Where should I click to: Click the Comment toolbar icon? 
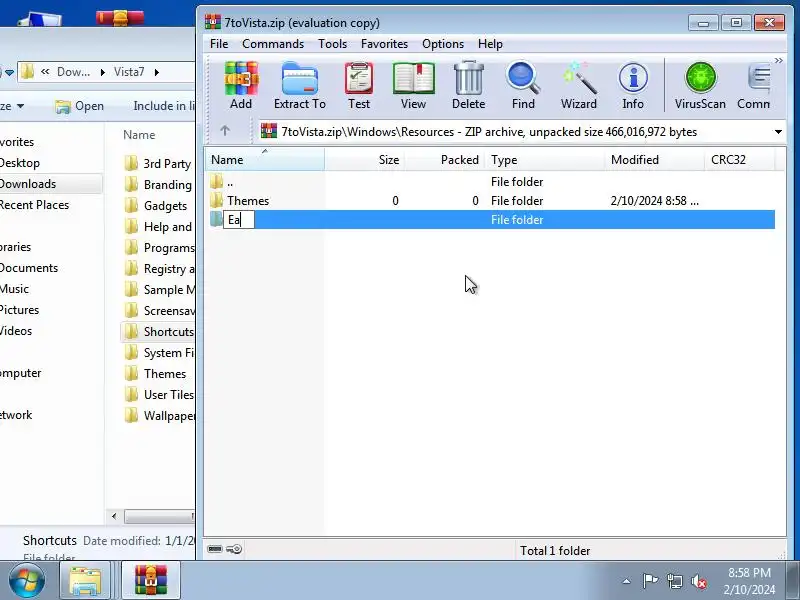point(754,86)
